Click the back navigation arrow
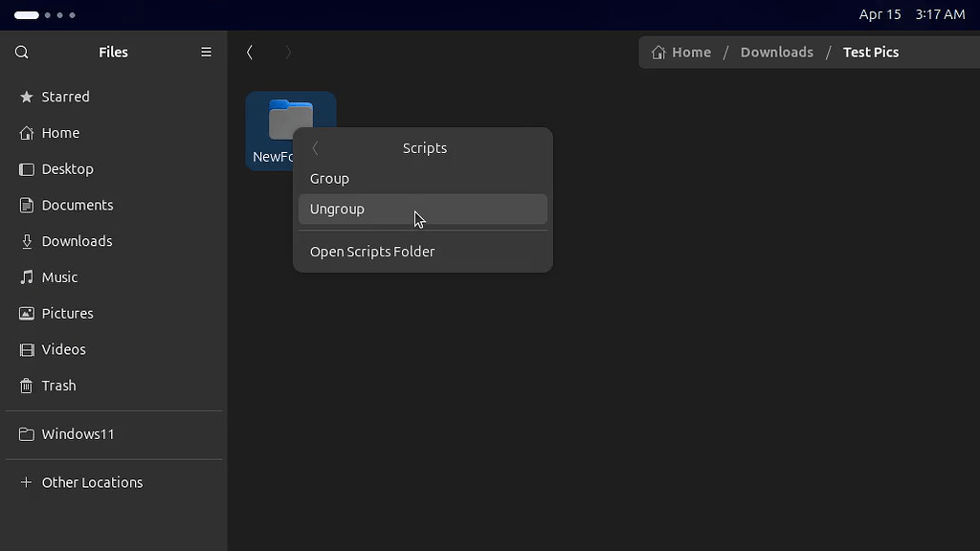Viewport: 980px width, 551px height. coord(250,53)
